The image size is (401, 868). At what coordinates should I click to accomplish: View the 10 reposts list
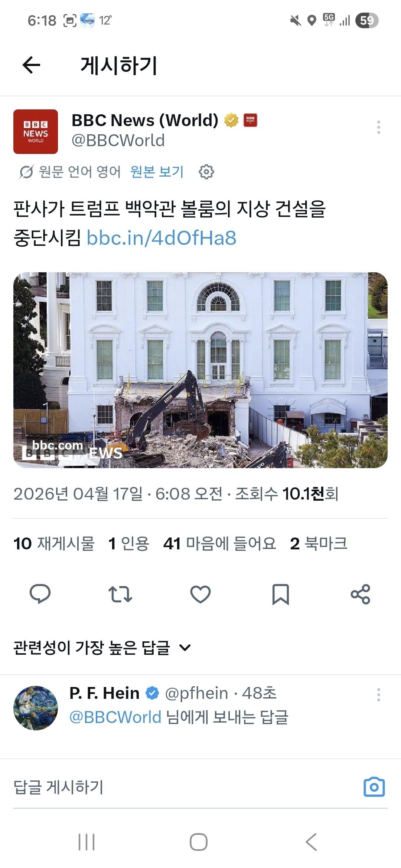[54, 543]
